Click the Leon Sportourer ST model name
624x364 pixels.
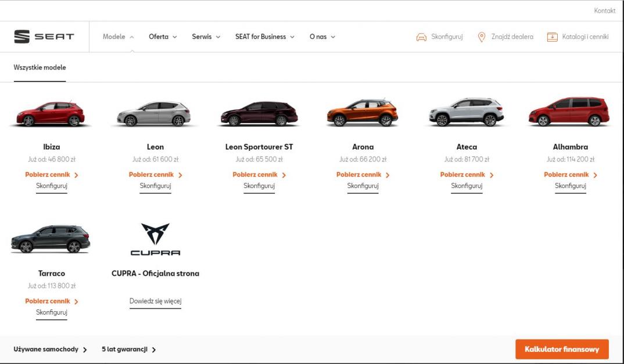(259, 147)
